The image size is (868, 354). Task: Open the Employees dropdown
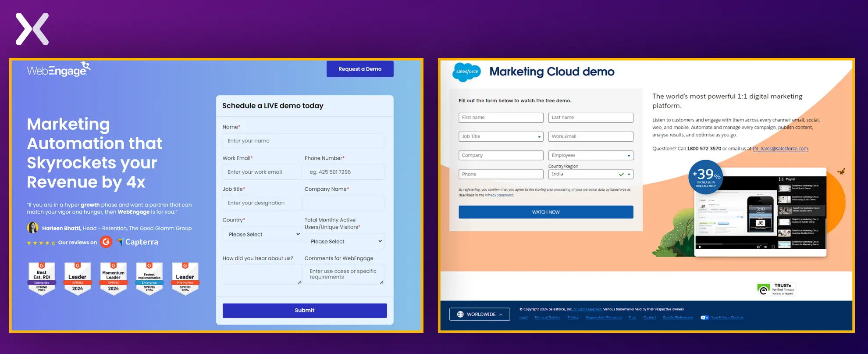pos(591,155)
